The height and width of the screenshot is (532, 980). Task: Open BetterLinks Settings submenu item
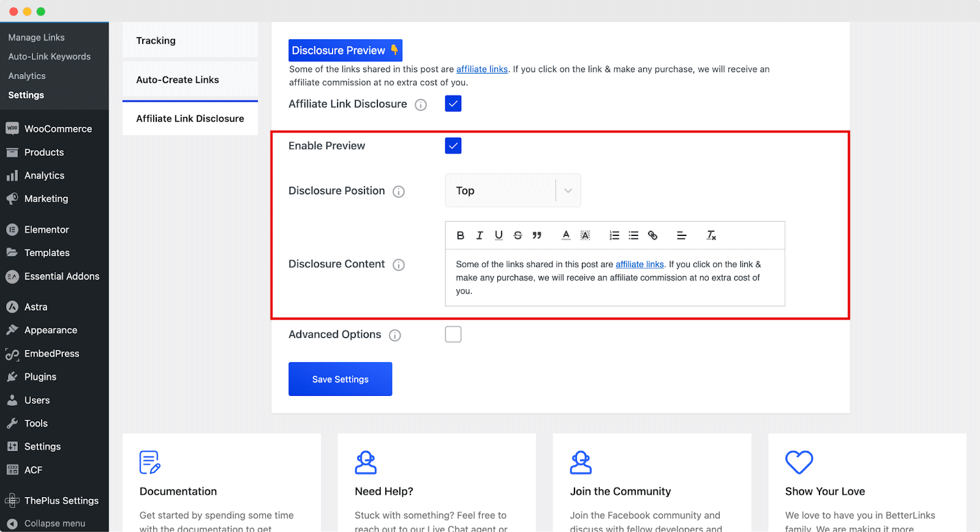pyautogui.click(x=26, y=95)
